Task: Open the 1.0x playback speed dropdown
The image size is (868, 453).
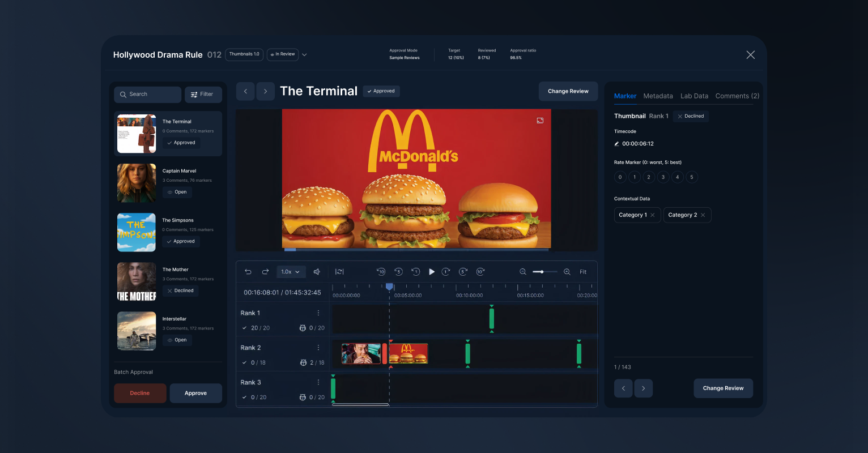Action: click(x=291, y=272)
